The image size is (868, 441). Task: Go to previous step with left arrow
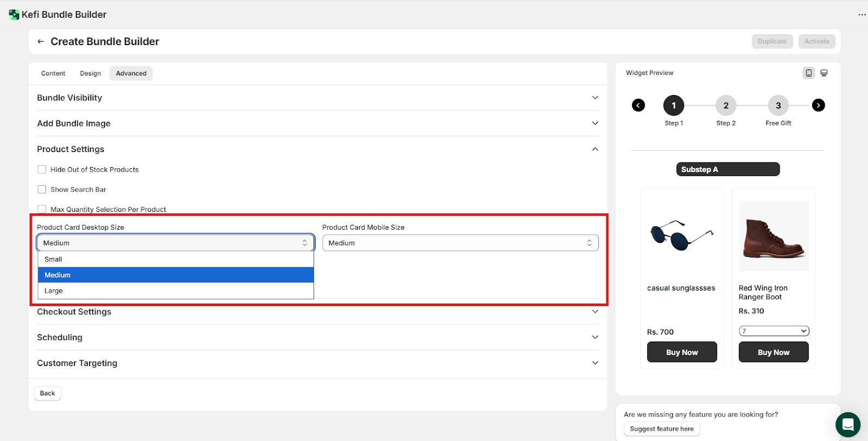coord(639,105)
